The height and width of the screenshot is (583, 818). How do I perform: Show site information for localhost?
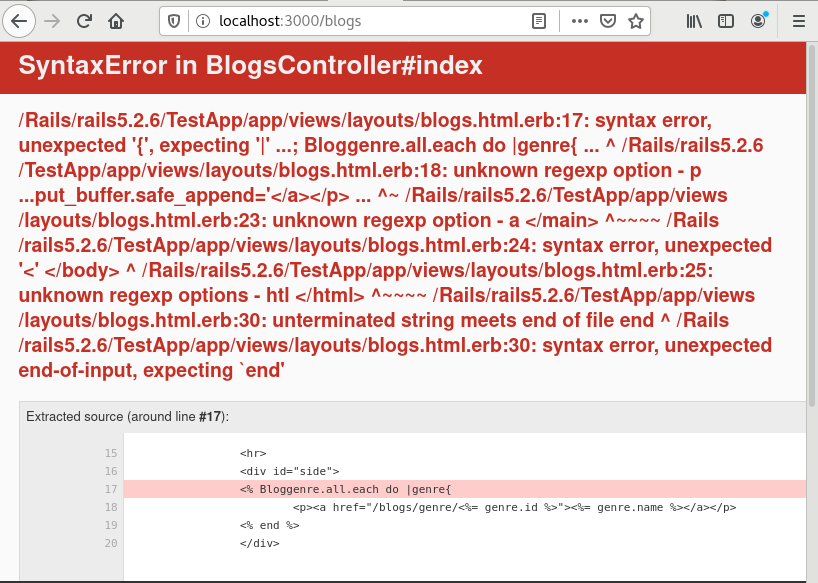(202, 21)
